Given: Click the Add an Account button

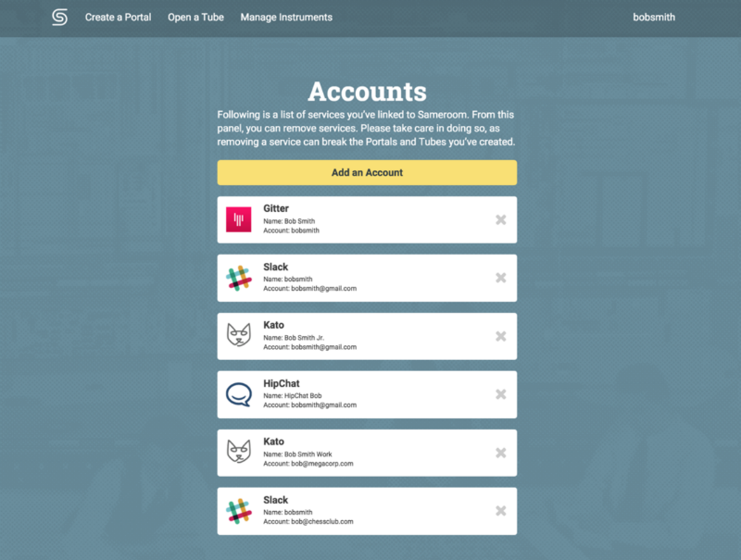Looking at the screenshot, I should pos(367,172).
